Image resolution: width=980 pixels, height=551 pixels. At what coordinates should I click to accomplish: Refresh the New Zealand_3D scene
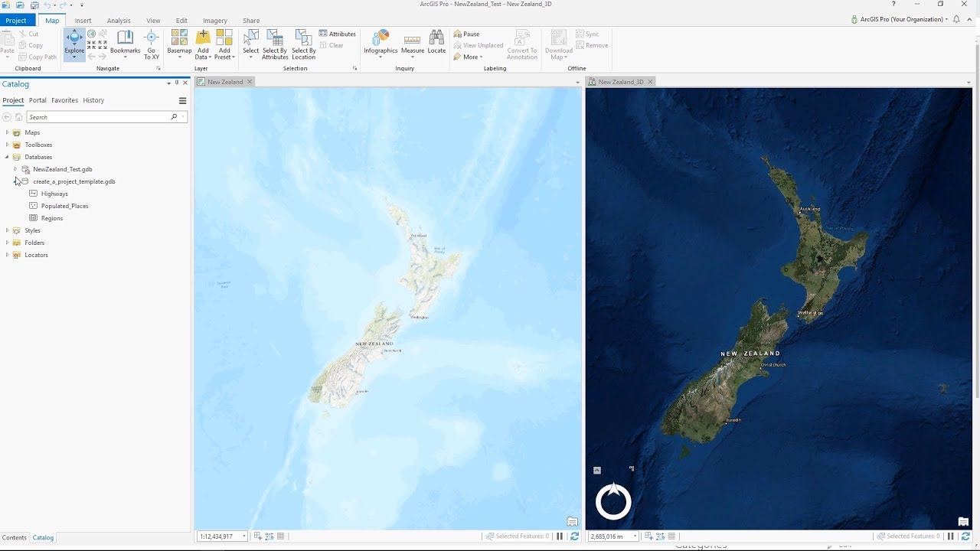(965, 536)
